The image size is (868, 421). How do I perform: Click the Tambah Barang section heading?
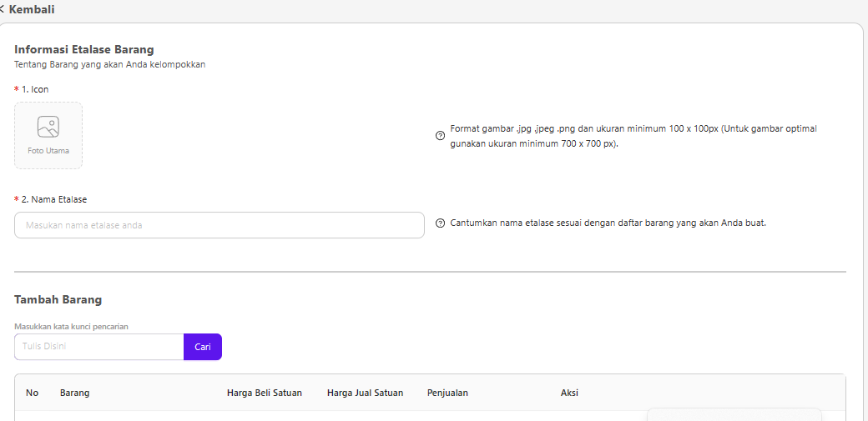point(58,299)
